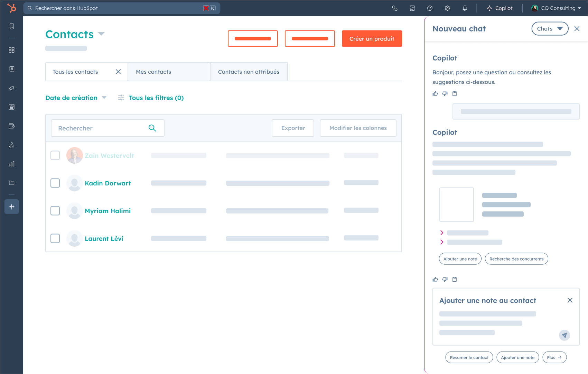The height and width of the screenshot is (374, 588).
Task: Open the Chats dropdown in Copilot panel
Action: 550,29
